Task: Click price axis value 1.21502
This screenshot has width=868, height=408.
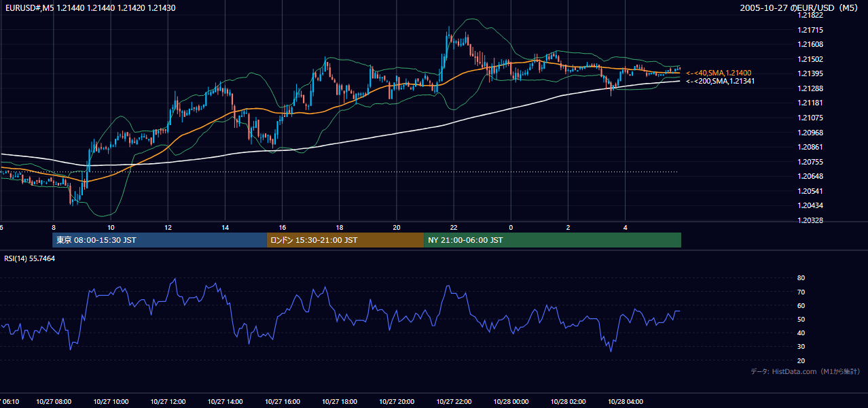Action: 810,59
